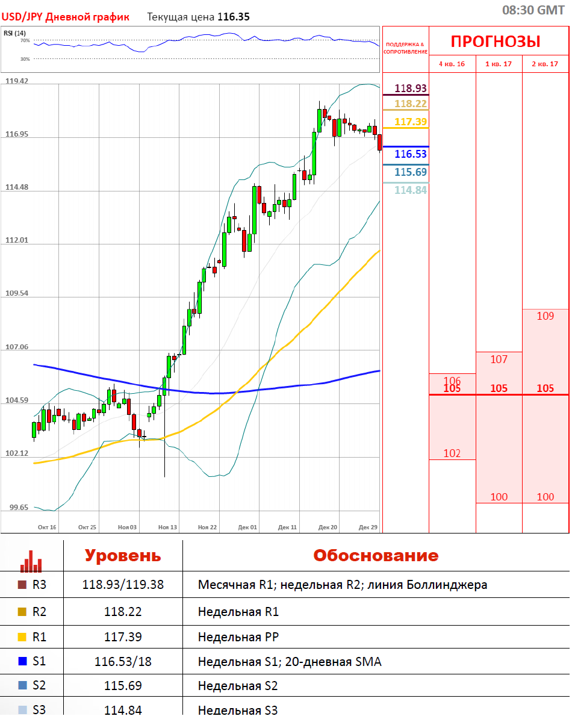Click the 'Уровень' column header
The image size is (572, 728).
click(123, 555)
